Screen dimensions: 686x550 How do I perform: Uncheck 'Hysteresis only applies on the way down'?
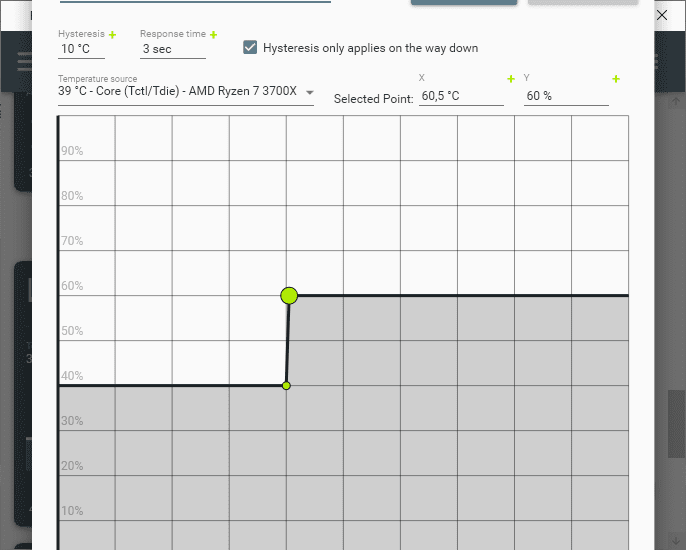click(x=250, y=47)
